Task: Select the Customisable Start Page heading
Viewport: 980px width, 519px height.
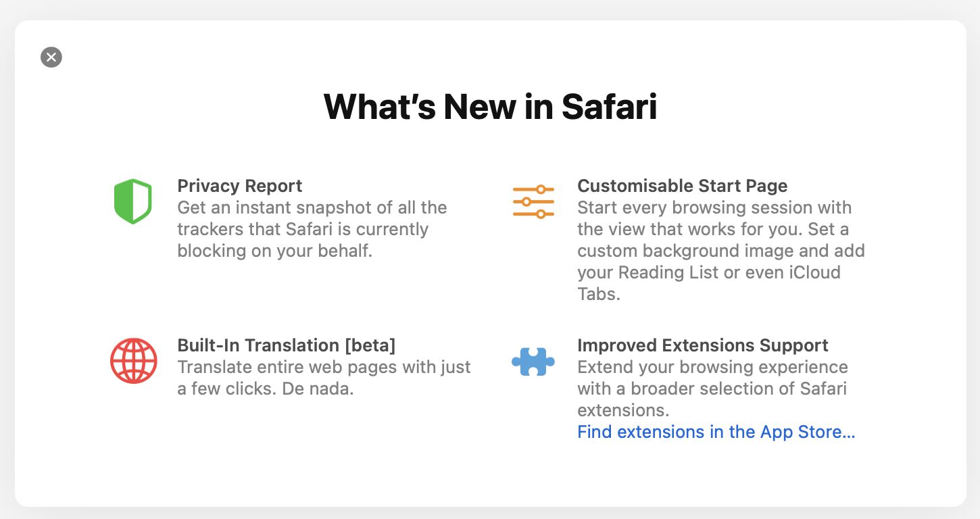Action: (x=682, y=186)
